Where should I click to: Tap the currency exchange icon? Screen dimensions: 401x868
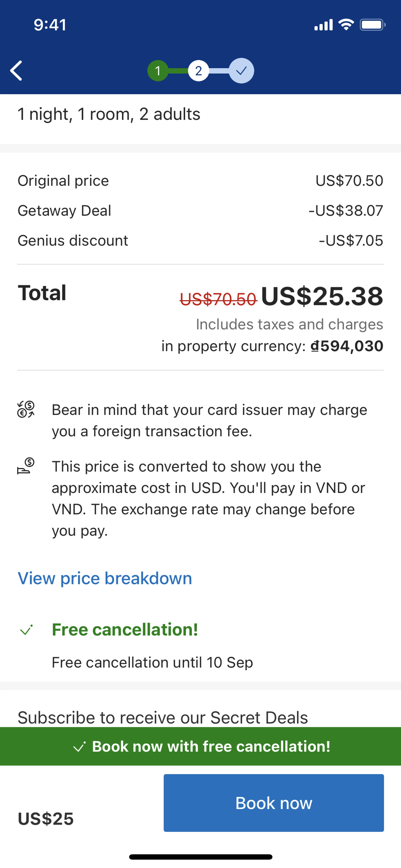pyautogui.click(x=26, y=409)
